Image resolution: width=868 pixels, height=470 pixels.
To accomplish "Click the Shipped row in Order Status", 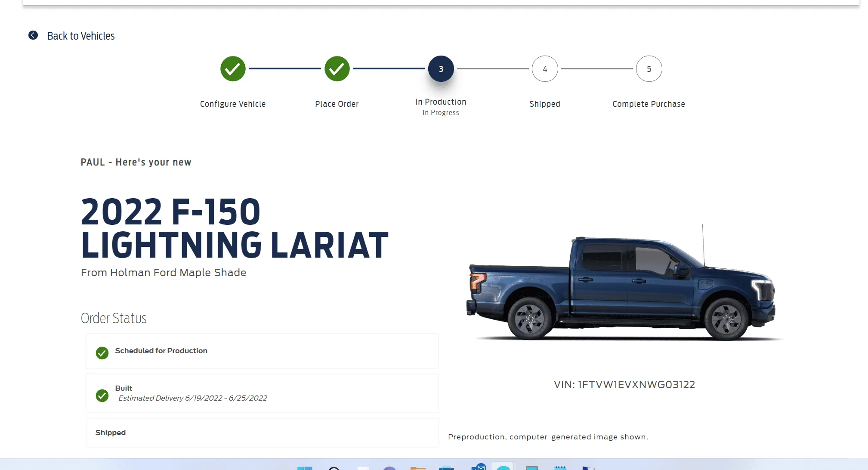I will (262, 433).
